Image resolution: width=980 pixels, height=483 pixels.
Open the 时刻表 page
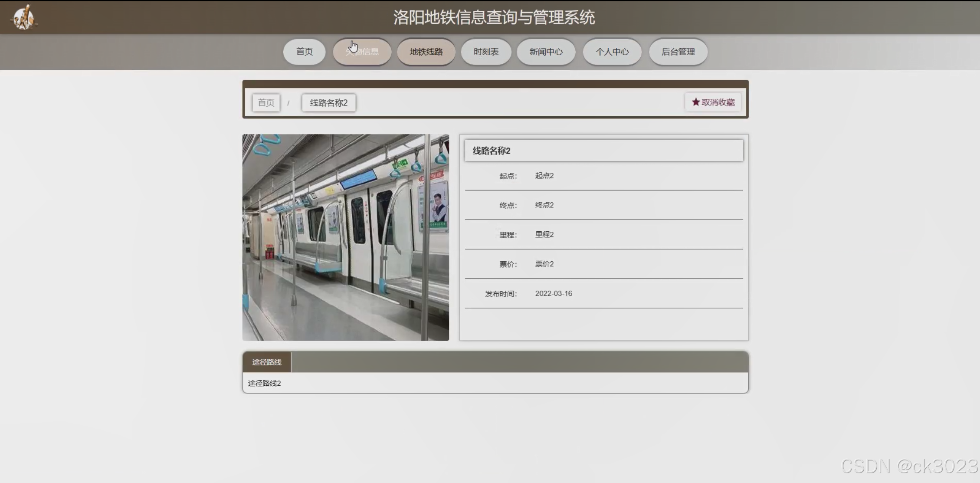486,52
